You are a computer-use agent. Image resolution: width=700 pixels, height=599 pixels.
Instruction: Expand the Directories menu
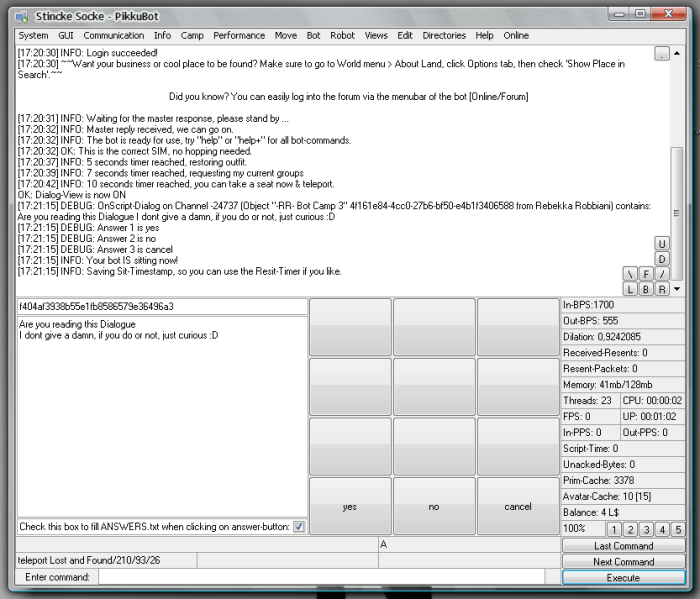[444, 35]
